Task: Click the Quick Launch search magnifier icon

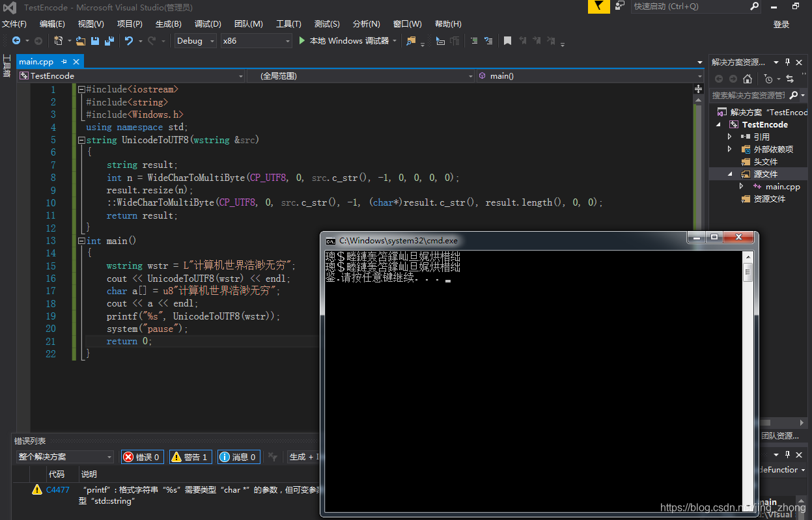Action: click(x=754, y=6)
